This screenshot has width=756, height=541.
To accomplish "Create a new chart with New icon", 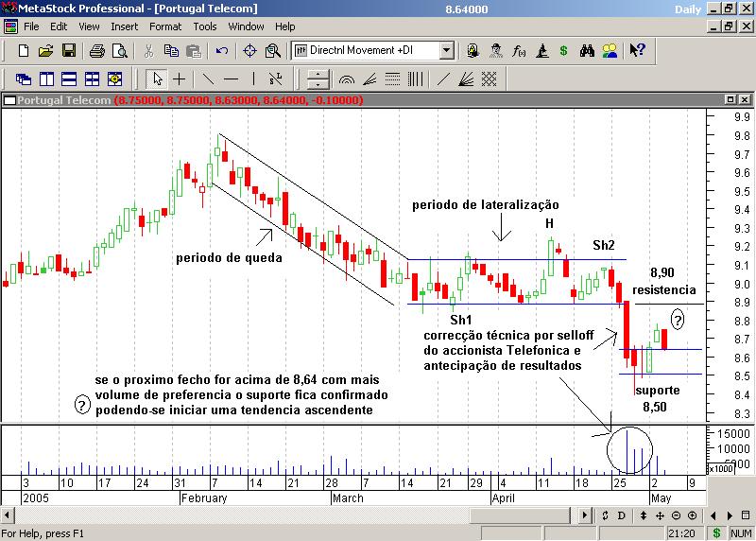I will point(23,51).
